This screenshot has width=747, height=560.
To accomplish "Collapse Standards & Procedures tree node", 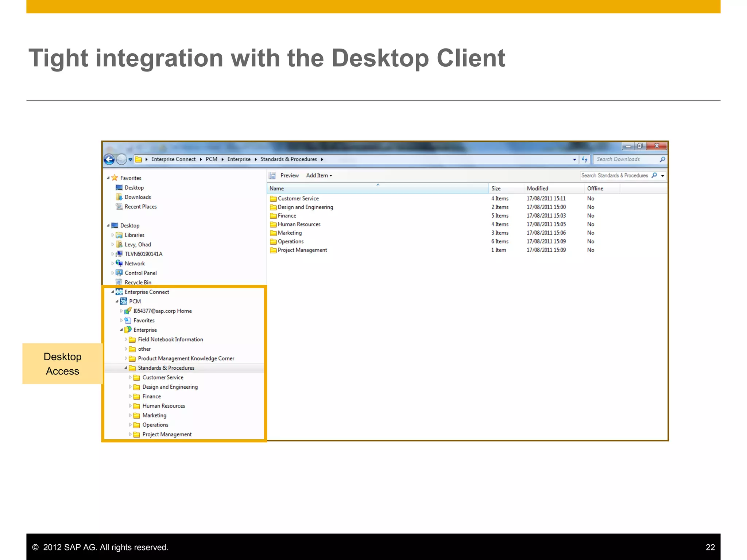I will 126,368.
